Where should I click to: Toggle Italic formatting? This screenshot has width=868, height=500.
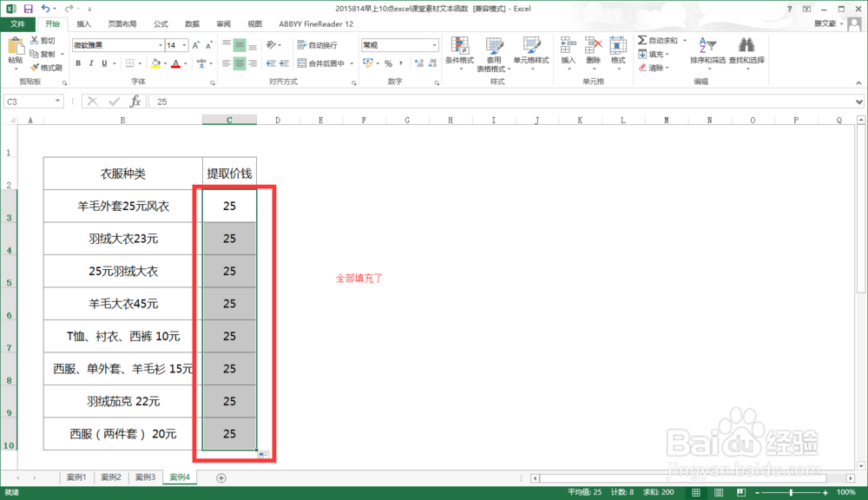(x=91, y=63)
